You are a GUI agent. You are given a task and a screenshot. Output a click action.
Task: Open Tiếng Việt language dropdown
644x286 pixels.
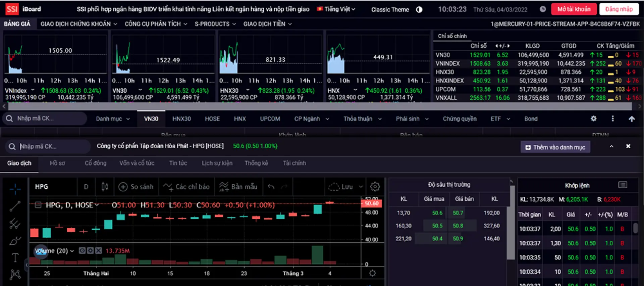pos(336,9)
